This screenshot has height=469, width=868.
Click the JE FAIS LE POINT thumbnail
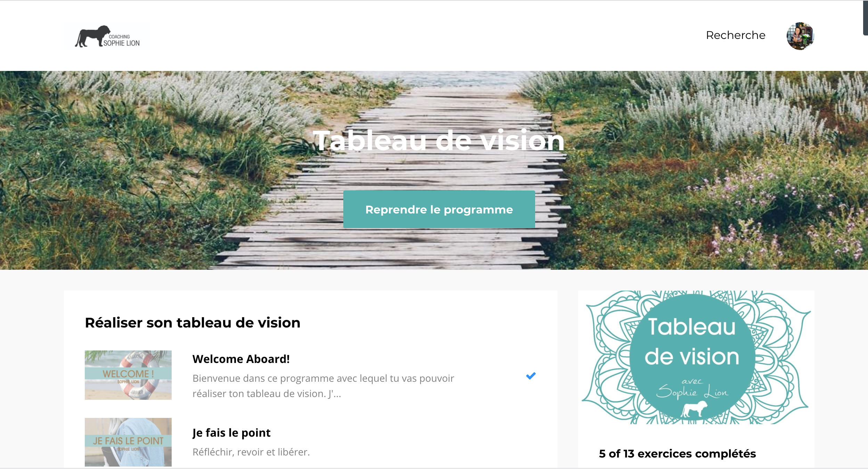pyautogui.click(x=128, y=442)
